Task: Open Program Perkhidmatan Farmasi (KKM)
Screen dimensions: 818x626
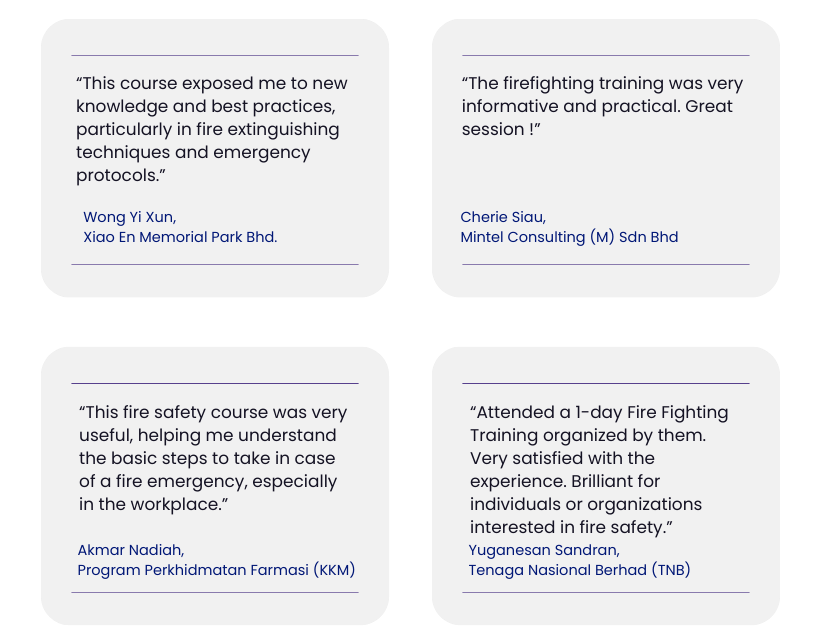Action: (216, 571)
